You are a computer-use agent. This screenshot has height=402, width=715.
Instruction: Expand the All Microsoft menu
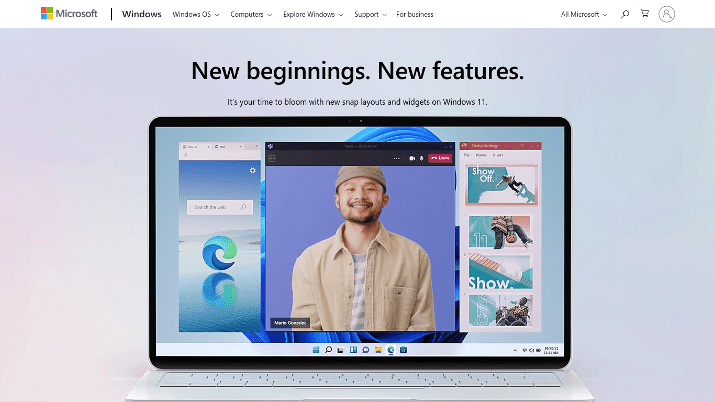coord(584,15)
